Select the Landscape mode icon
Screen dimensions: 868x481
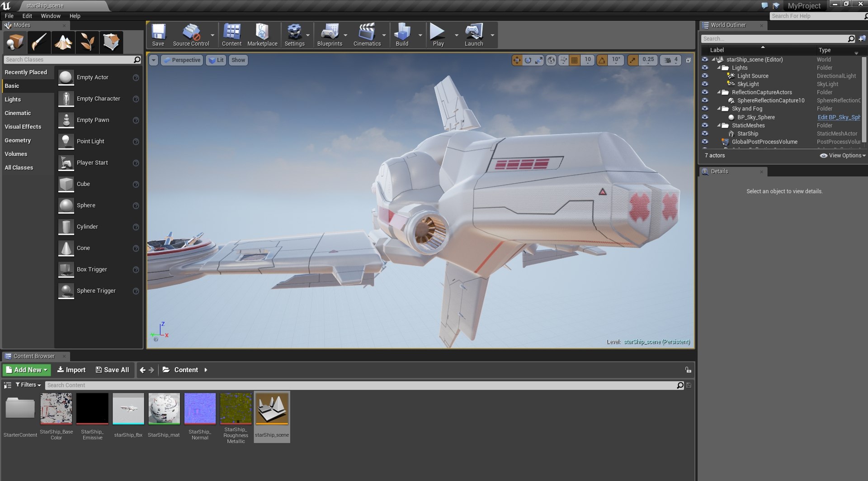63,43
